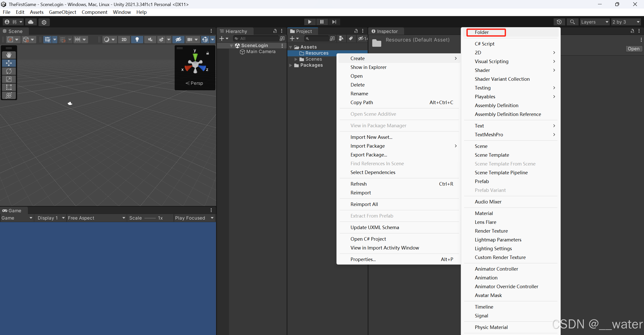The height and width of the screenshot is (335, 644).
Task: Toggle scene visibility eye button
Action: pyautogui.click(x=178, y=39)
